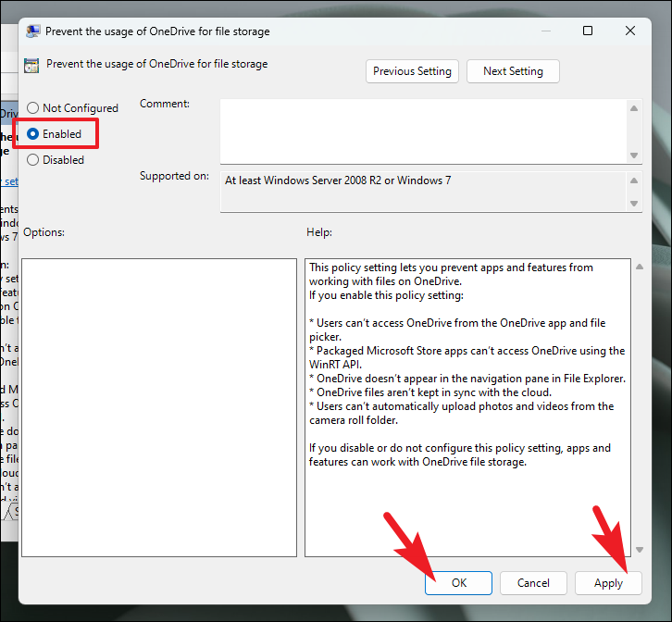Maximize the policy dialog window
Screen dimensions: 672x622
tap(588, 31)
